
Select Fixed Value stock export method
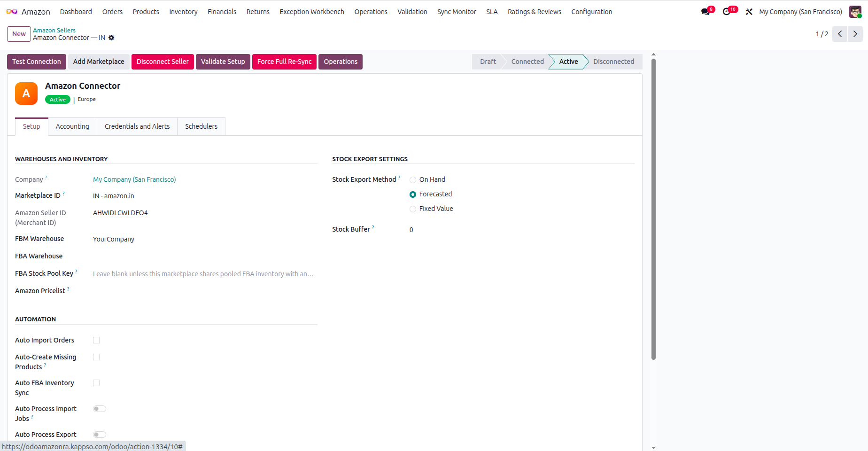413,209
